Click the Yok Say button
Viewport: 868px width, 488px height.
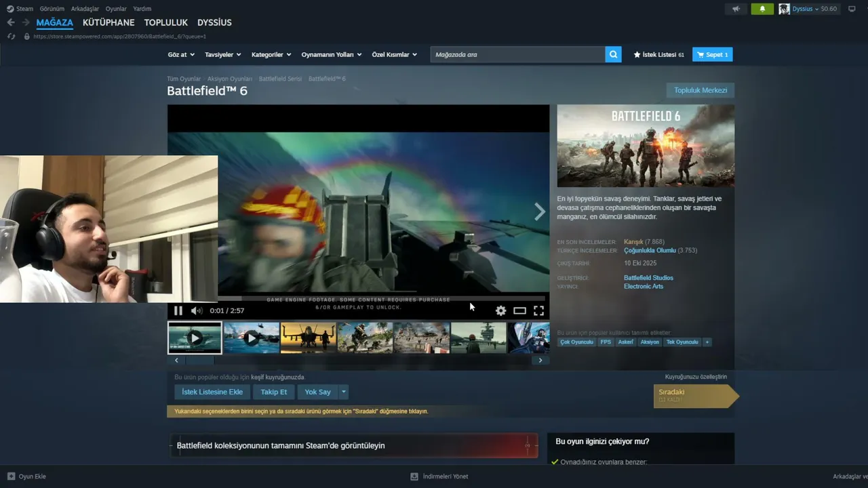point(317,392)
